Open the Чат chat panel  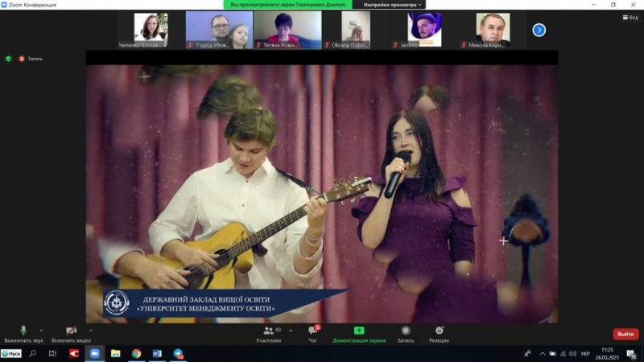click(x=312, y=334)
